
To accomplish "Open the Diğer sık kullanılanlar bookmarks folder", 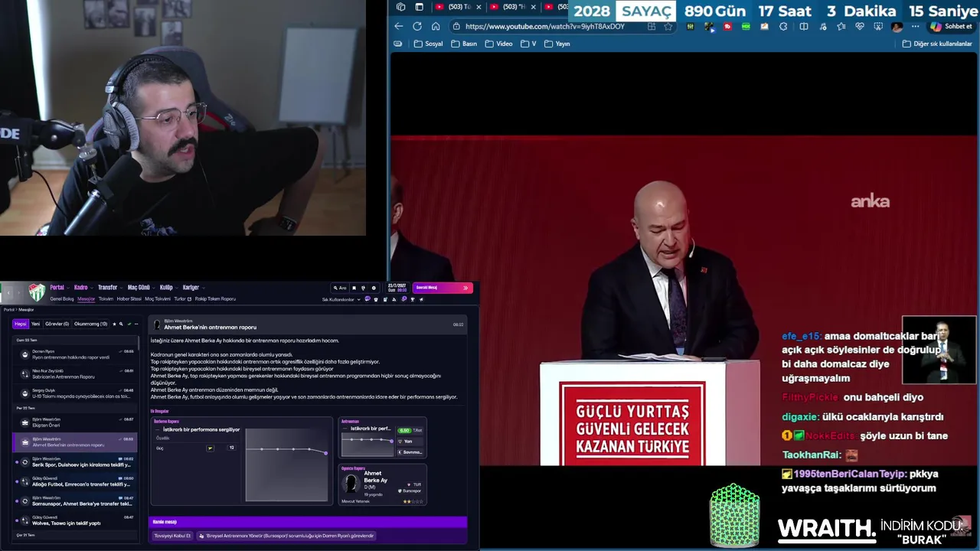I will (938, 44).
